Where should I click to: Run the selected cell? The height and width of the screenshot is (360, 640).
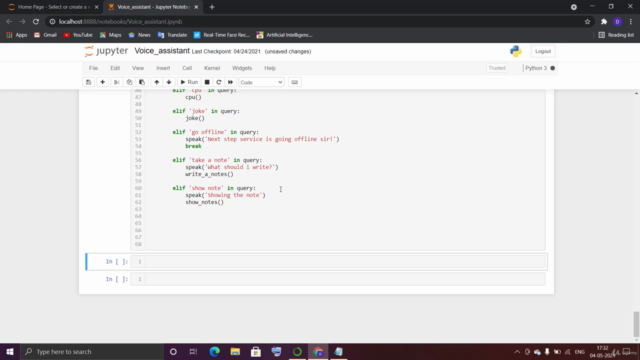[x=189, y=82]
